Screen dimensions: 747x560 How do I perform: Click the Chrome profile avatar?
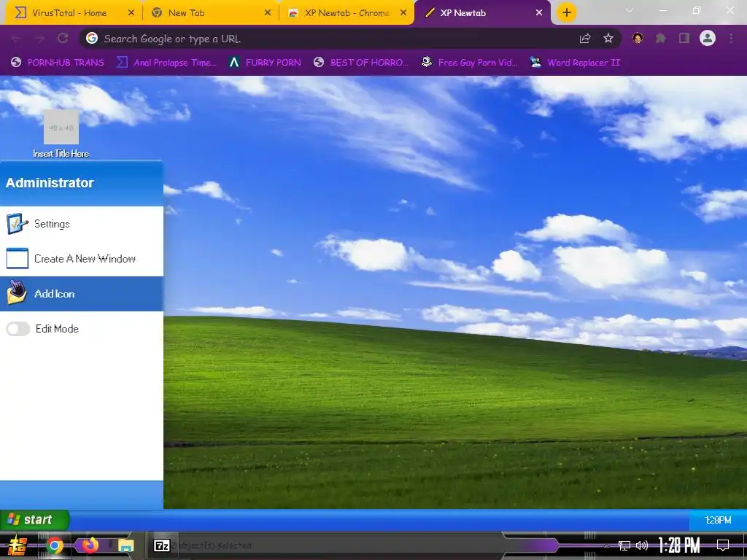point(708,38)
